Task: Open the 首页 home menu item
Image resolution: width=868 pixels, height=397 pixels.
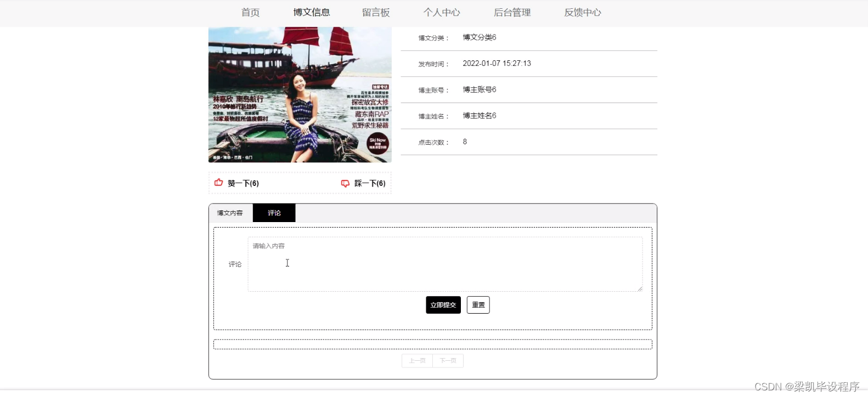Action: click(x=251, y=12)
